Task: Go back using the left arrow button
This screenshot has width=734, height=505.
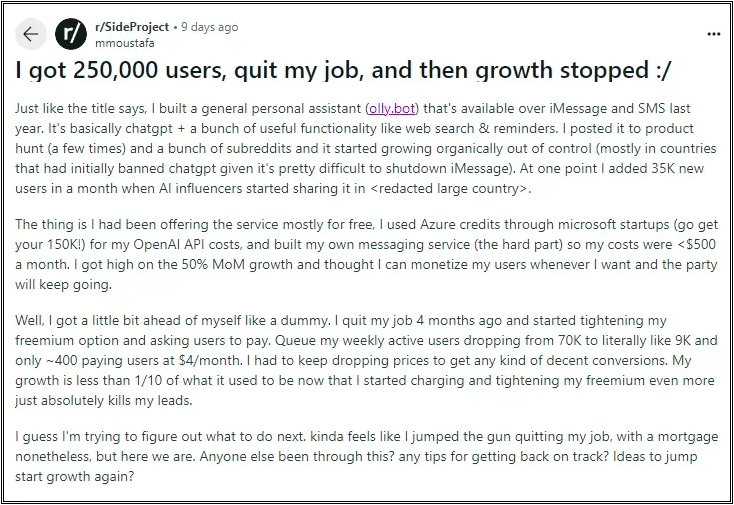Action: point(30,34)
